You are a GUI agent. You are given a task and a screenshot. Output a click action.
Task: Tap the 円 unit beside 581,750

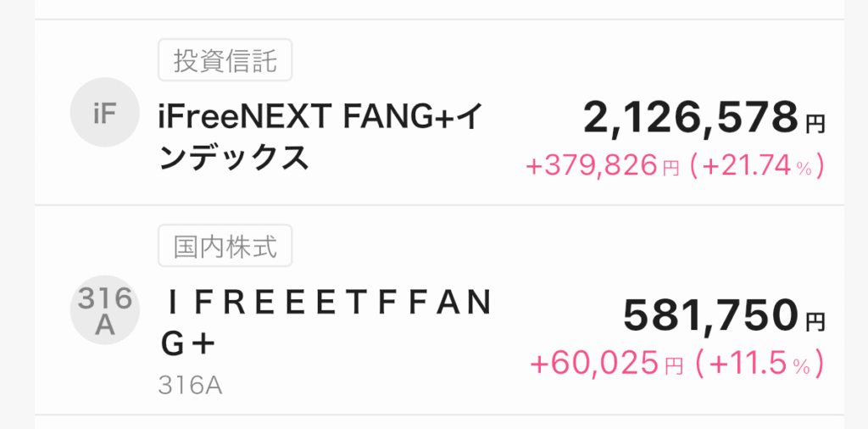click(x=815, y=321)
